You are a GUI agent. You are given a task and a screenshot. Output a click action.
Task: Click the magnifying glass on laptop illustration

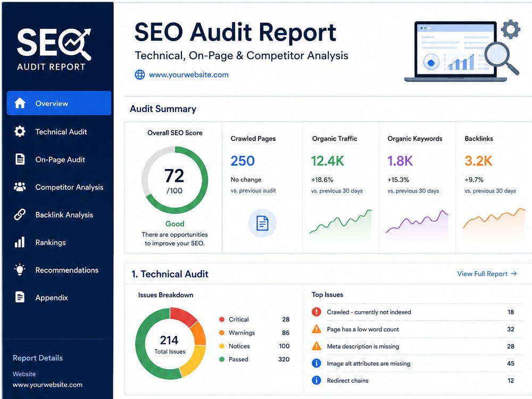coord(502,59)
